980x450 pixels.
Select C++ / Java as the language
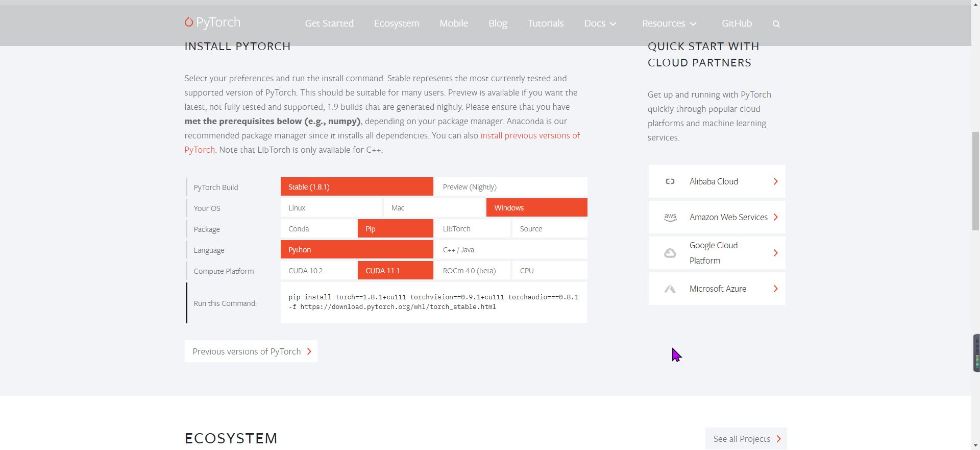[x=511, y=249]
